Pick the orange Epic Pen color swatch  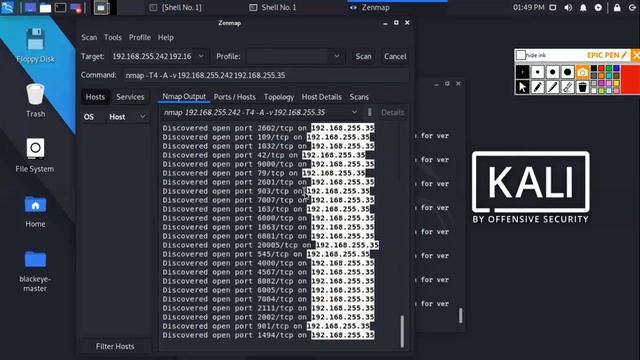pyautogui.click(x=601, y=76)
